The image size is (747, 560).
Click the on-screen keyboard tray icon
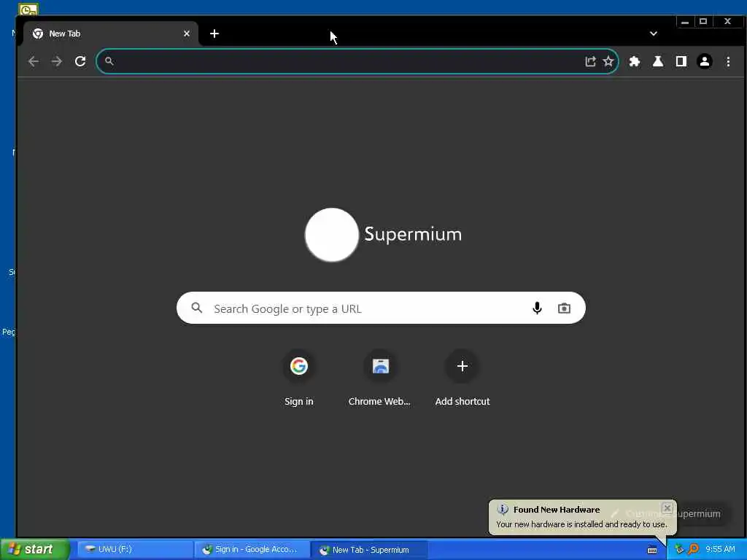click(652, 550)
